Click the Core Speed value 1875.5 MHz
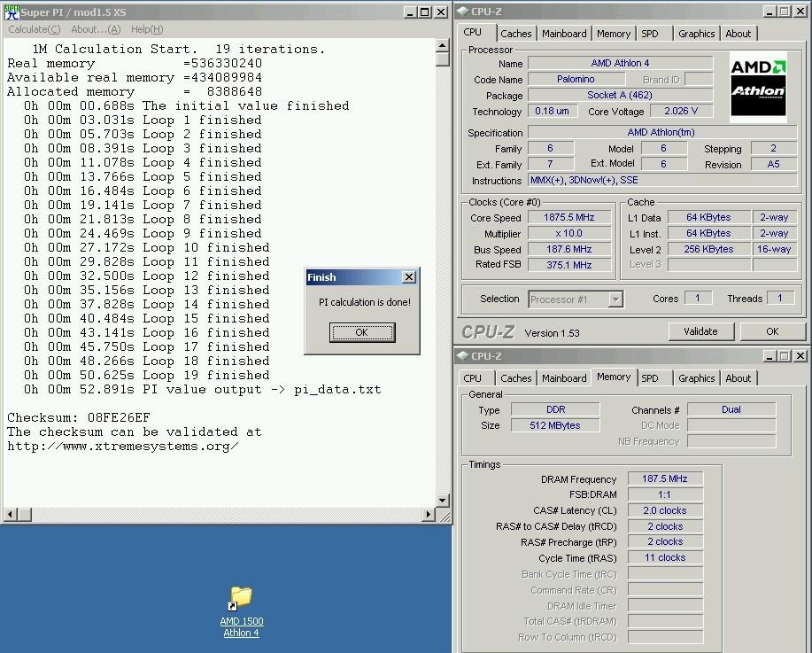This screenshot has width=812, height=653. pyautogui.click(x=569, y=218)
